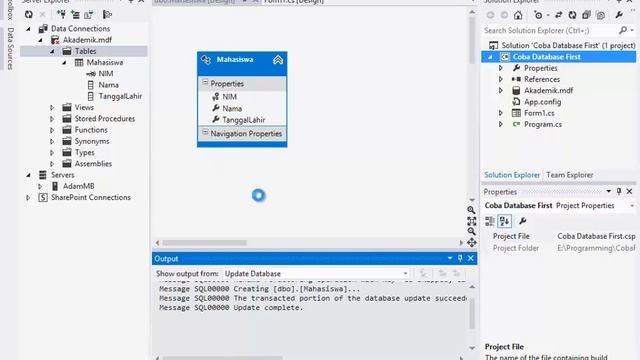Click the Solution Explorer Home icon
The height and width of the screenshot is (360, 640).
click(x=518, y=15)
